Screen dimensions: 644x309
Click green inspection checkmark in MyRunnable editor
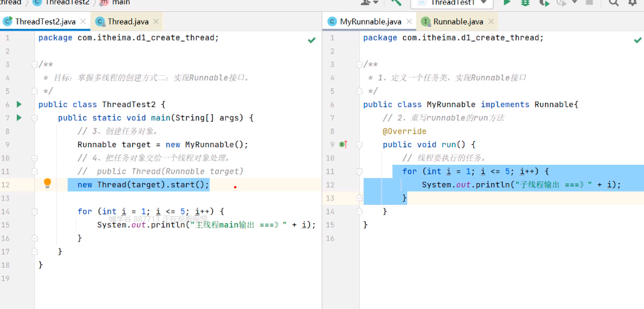click(637, 40)
